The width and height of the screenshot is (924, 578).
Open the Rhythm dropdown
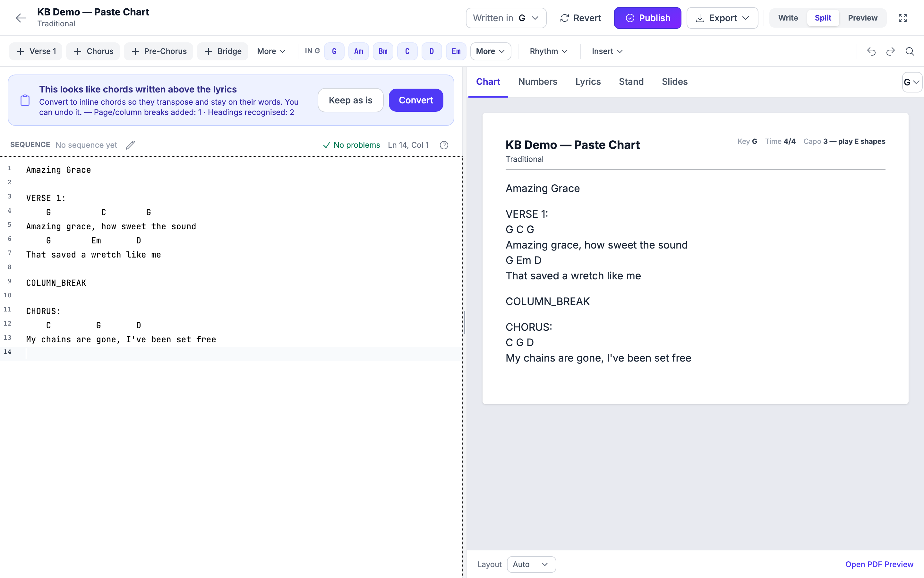(549, 51)
